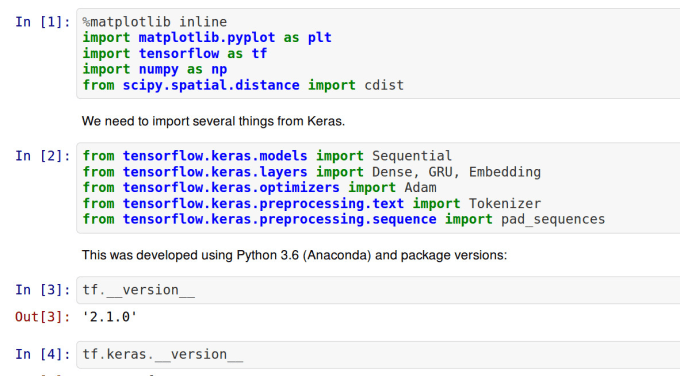
Task: Click the 'import numpy as np' line
Action: 155,69
